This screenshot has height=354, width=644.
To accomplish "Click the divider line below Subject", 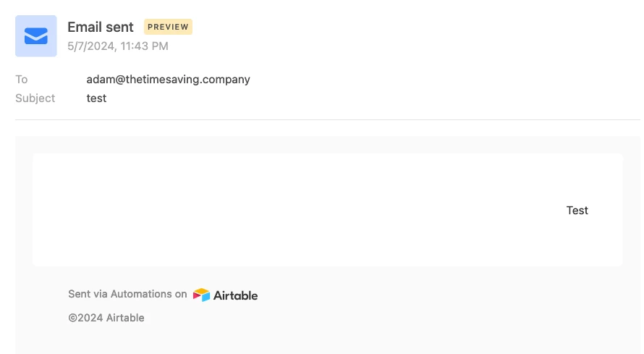I will [x=327, y=119].
